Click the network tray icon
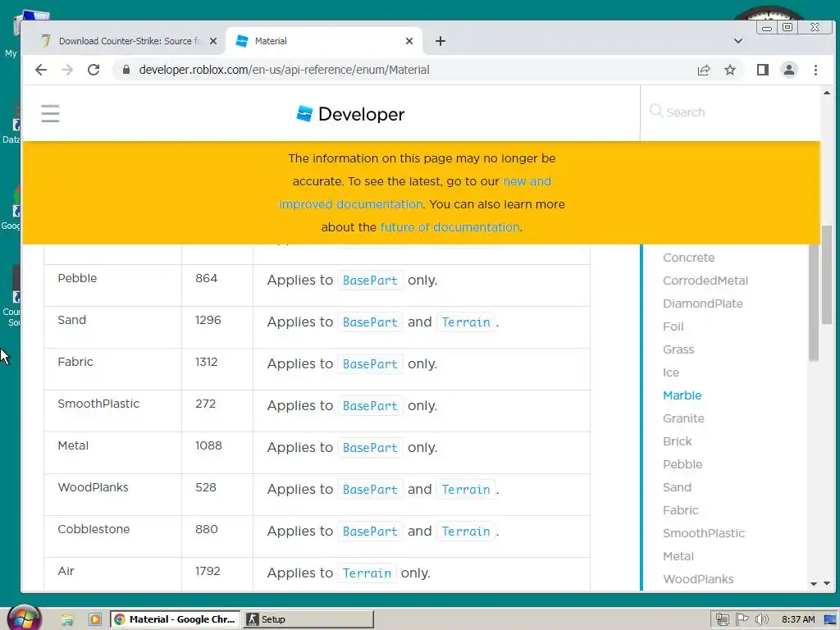This screenshot has height=630, width=840. (x=722, y=619)
